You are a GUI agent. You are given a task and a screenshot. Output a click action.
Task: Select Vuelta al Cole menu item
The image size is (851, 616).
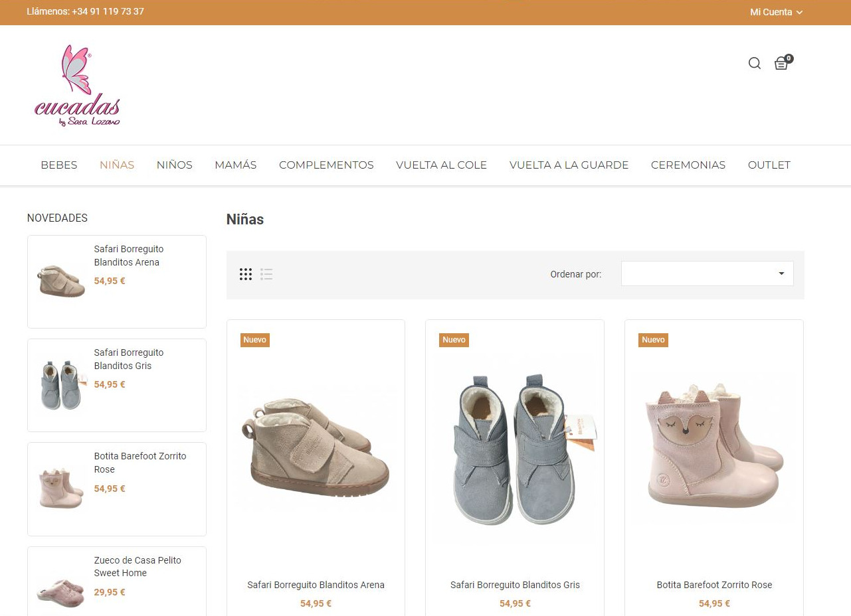[x=441, y=165]
